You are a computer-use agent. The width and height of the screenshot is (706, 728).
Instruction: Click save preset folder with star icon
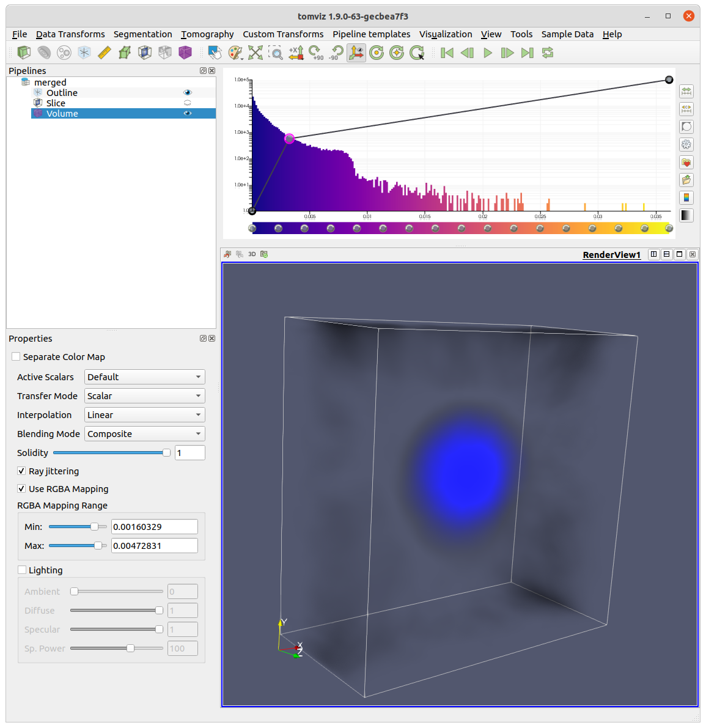click(x=686, y=180)
